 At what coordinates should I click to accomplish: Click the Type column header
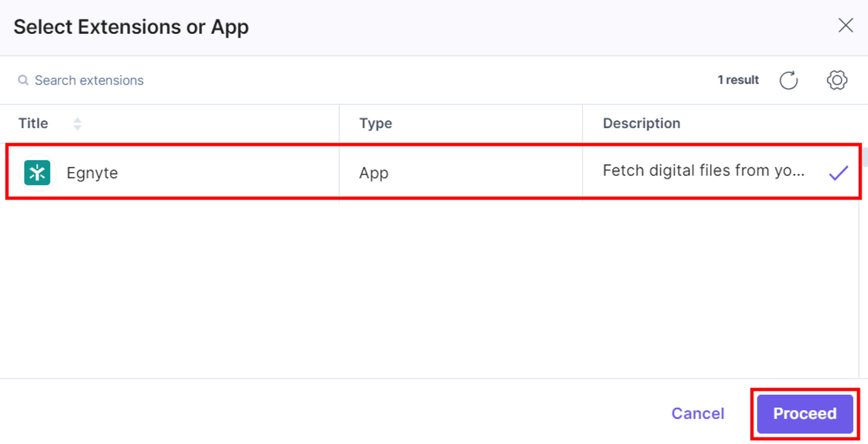pyautogui.click(x=375, y=123)
